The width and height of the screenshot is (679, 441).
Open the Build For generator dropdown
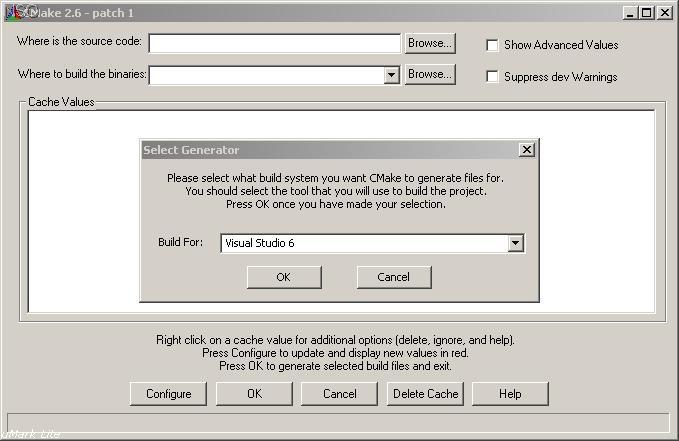coord(515,243)
